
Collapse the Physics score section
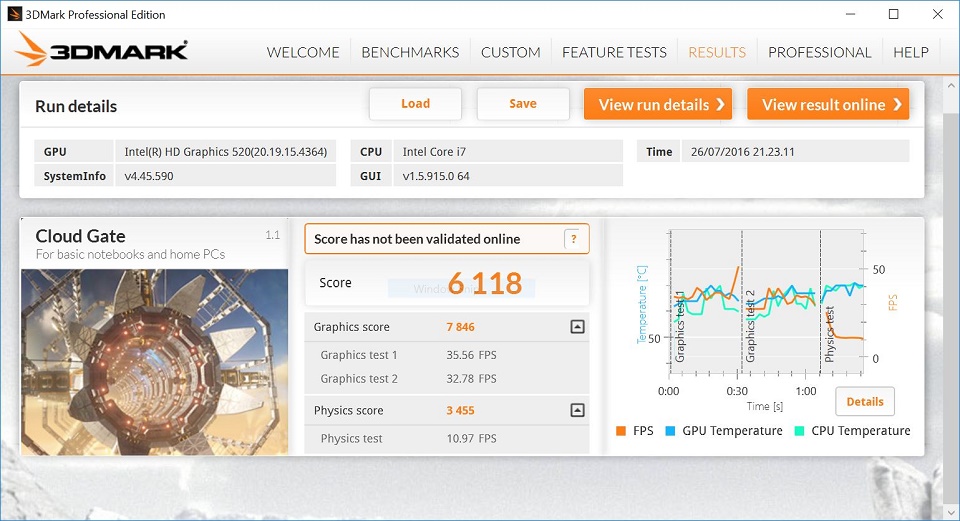click(x=577, y=410)
